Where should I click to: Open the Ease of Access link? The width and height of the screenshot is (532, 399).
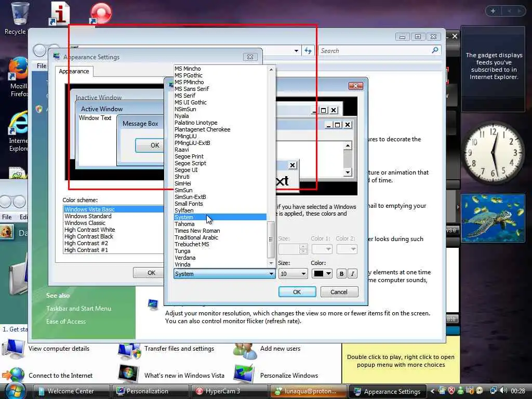[66, 321]
